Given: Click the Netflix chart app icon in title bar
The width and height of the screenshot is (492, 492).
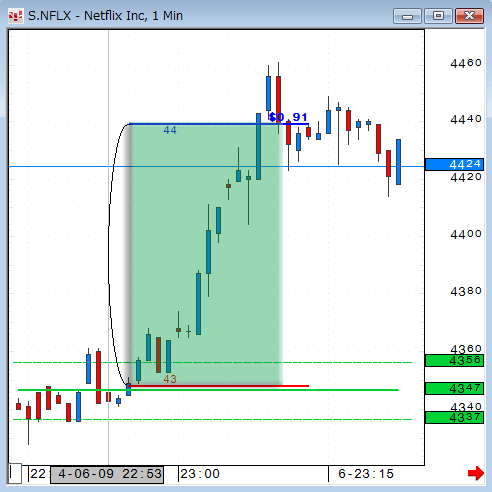Looking at the screenshot, I should (16, 16).
